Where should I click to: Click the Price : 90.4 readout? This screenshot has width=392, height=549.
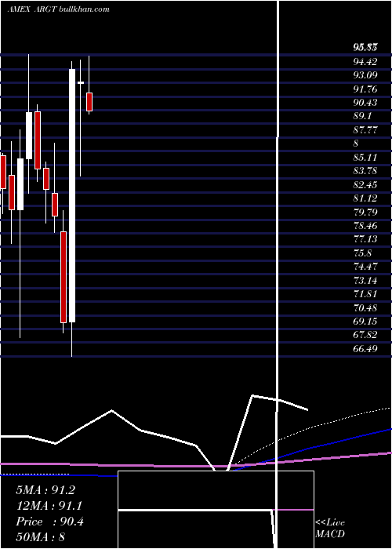pyautogui.click(x=49, y=522)
